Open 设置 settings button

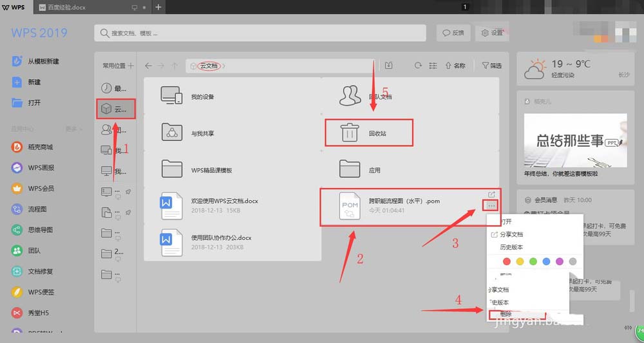point(492,33)
